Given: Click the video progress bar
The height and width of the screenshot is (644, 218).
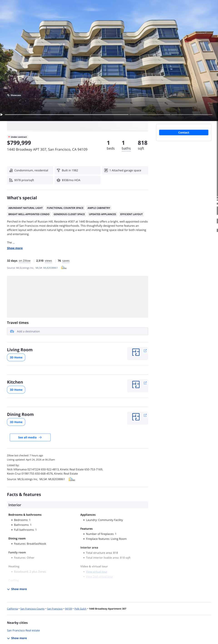Looking at the screenshot, I should pyautogui.click(x=109, y=114).
